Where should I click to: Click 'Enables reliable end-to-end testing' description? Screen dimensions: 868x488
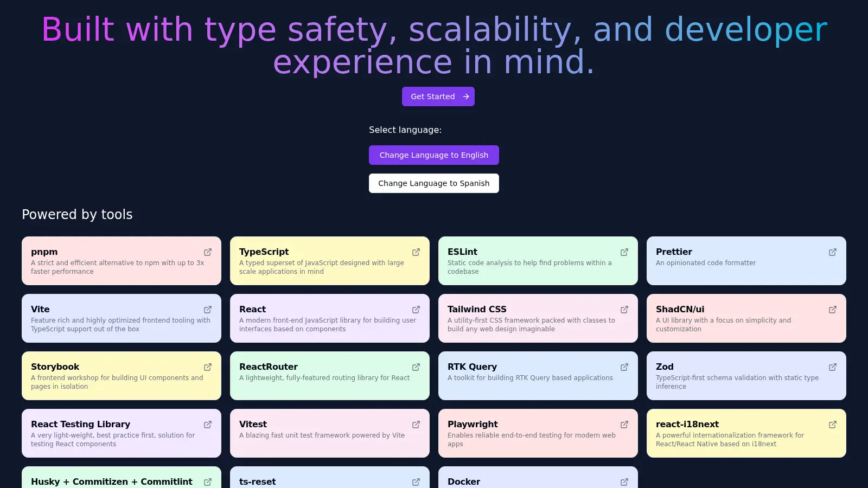[532, 439]
